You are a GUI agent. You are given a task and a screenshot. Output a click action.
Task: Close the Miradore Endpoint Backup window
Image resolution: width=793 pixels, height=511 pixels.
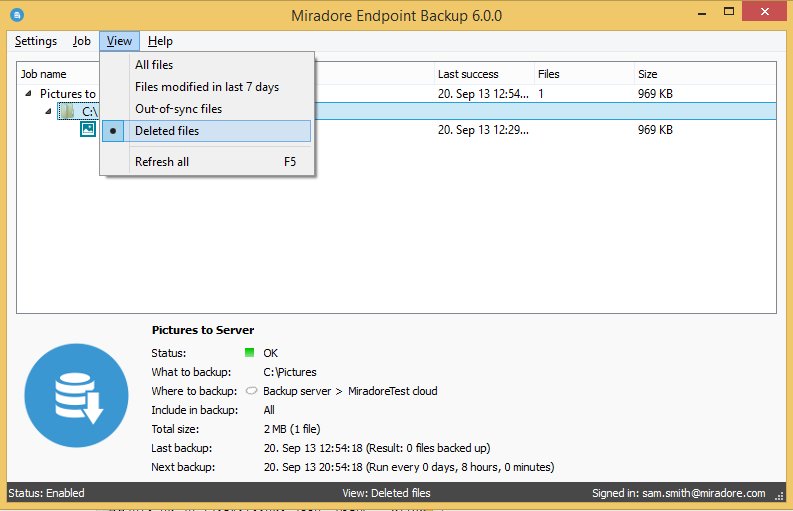[x=764, y=11]
